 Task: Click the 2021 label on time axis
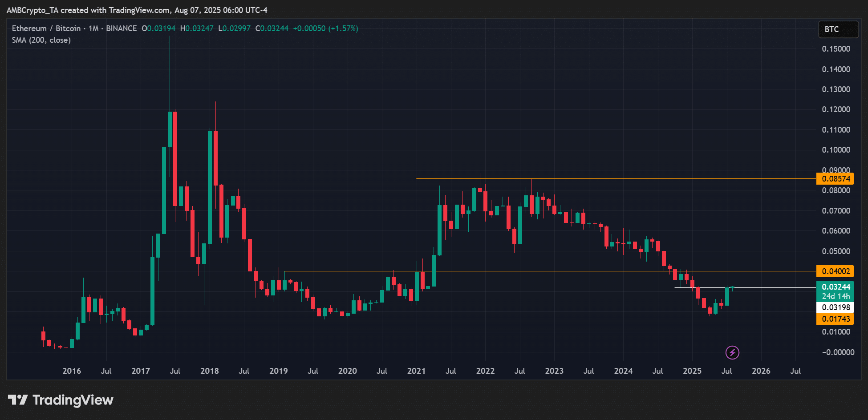(x=416, y=371)
